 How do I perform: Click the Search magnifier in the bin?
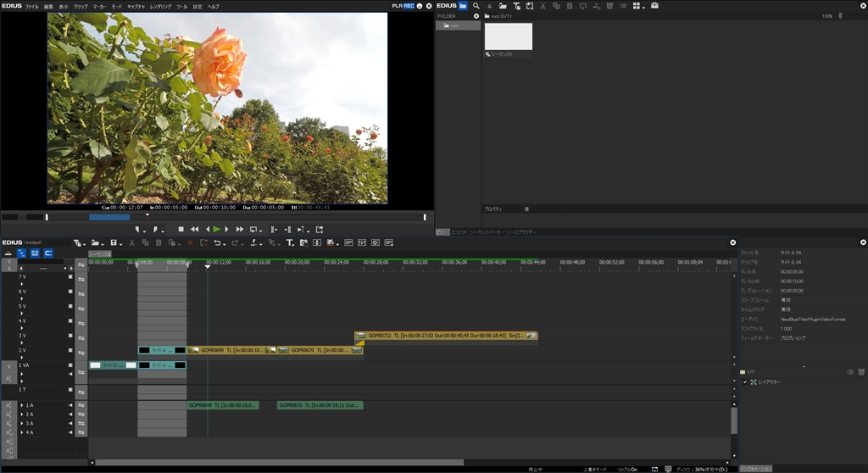476,6
